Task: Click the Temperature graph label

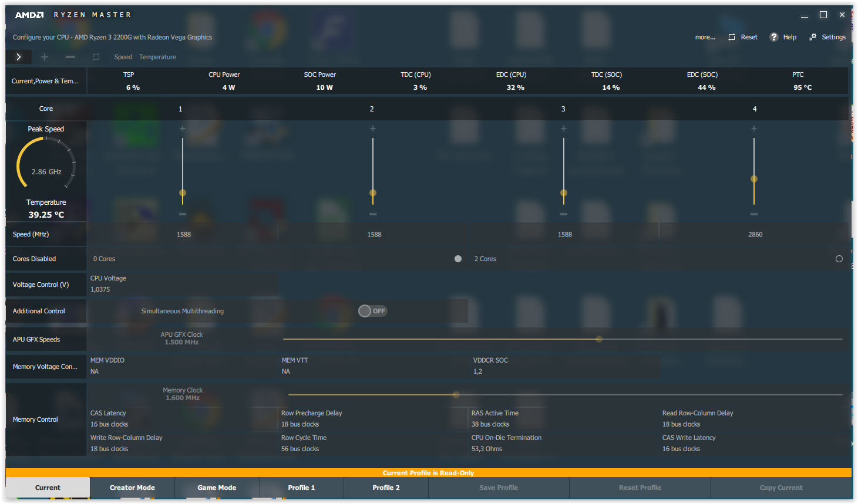Action: [x=157, y=57]
